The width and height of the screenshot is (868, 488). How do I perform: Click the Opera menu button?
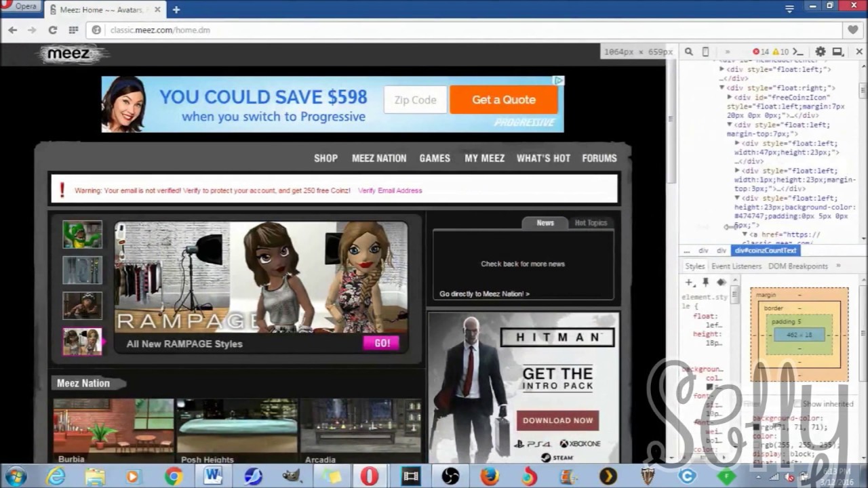click(22, 6)
